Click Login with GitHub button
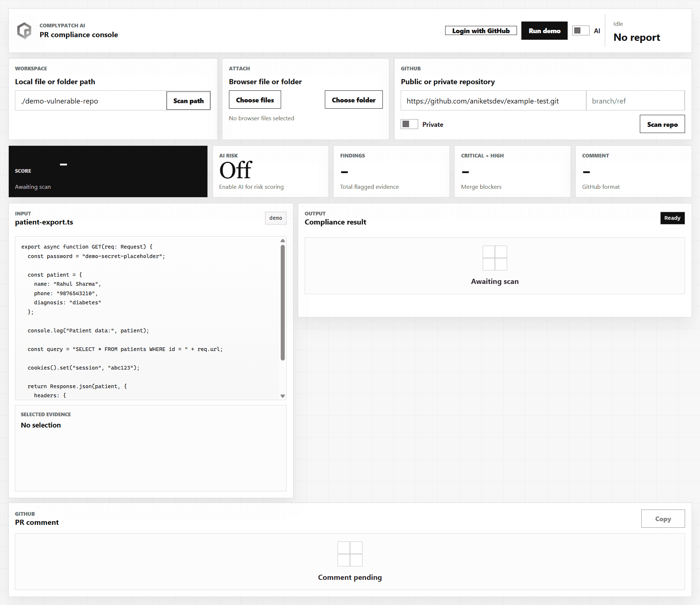This screenshot has height=605, width=700. pyautogui.click(x=481, y=31)
